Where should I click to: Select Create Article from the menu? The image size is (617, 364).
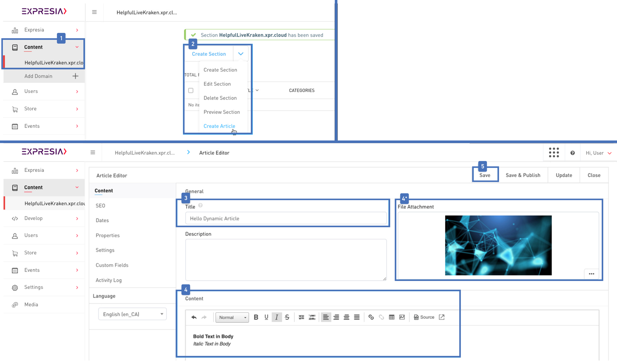click(x=219, y=126)
